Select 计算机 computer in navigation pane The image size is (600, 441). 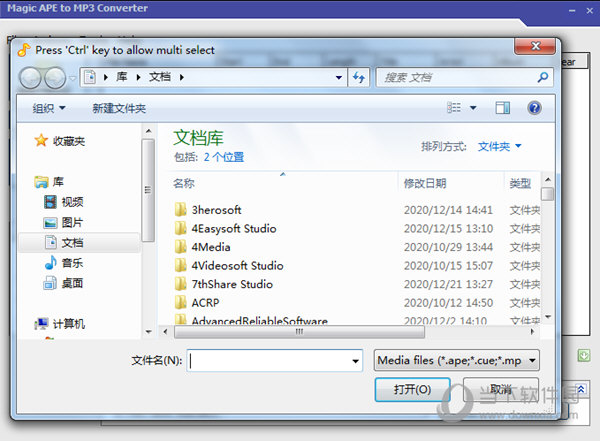pos(60,324)
